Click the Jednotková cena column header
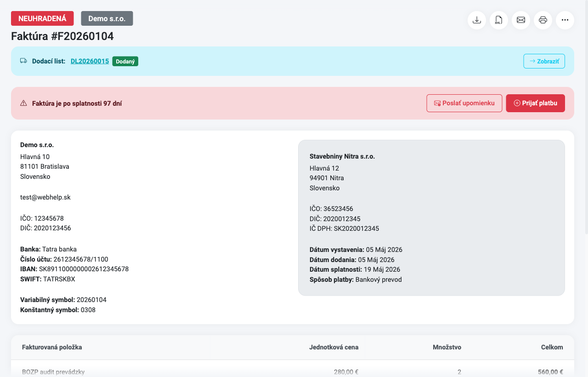 pos(334,347)
